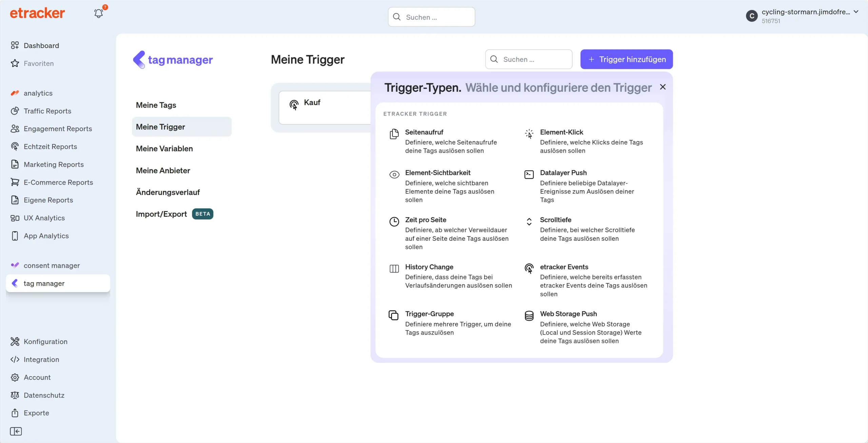Select the Trigger-Gruppe icon
Screen dimensions: 868x443
pos(393,315)
